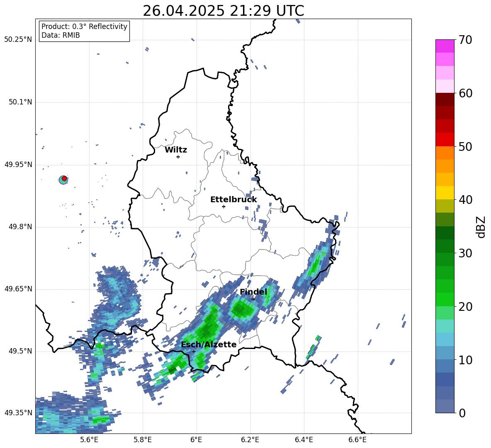Click the 49.35°N latitude tick label
This screenshot has width=491, height=448.
pos(18,413)
